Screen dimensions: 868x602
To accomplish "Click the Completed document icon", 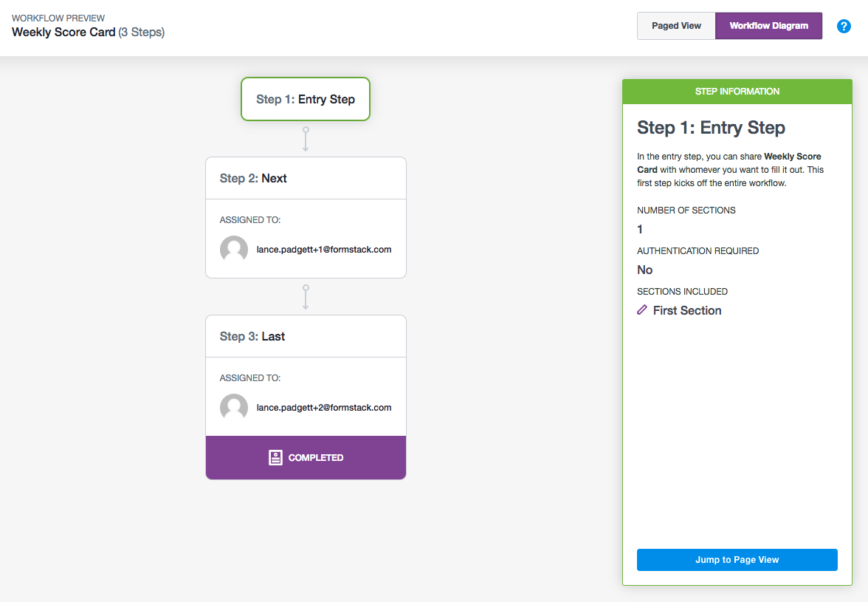I will click(x=275, y=458).
